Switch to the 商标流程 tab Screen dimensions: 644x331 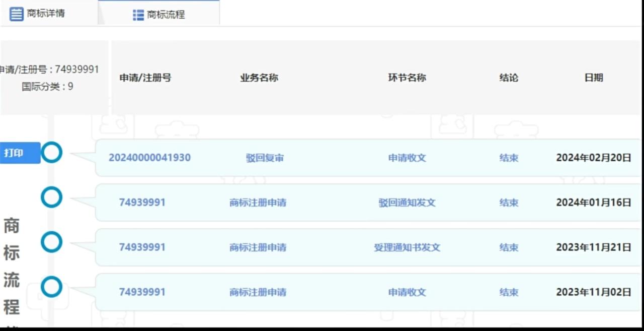click(158, 14)
